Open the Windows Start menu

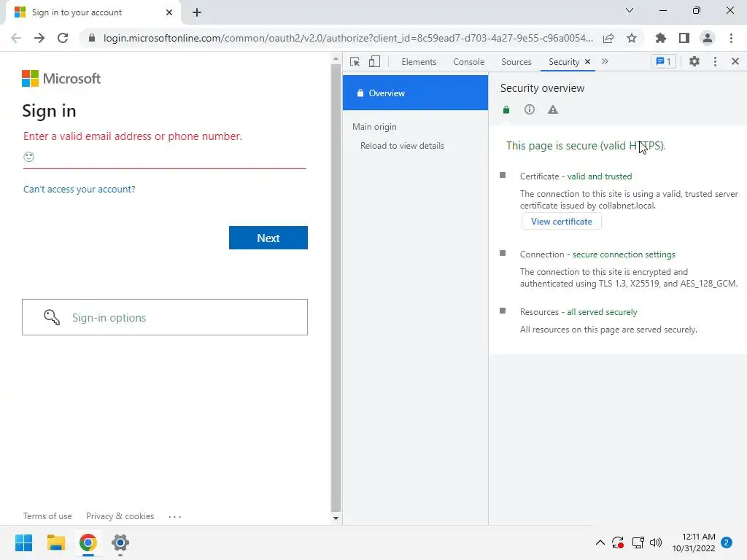pyautogui.click(x=24, y=542)
